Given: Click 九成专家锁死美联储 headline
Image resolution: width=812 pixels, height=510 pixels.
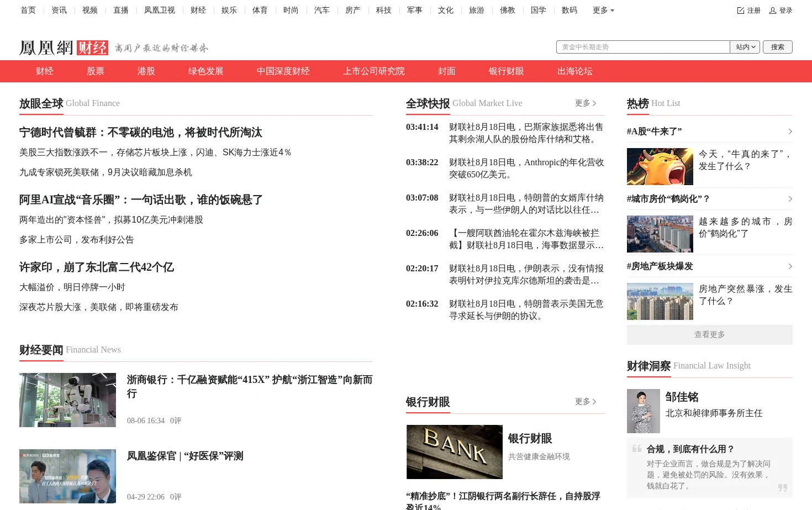Looking at the screenshot, I should [x=106, y=172].
